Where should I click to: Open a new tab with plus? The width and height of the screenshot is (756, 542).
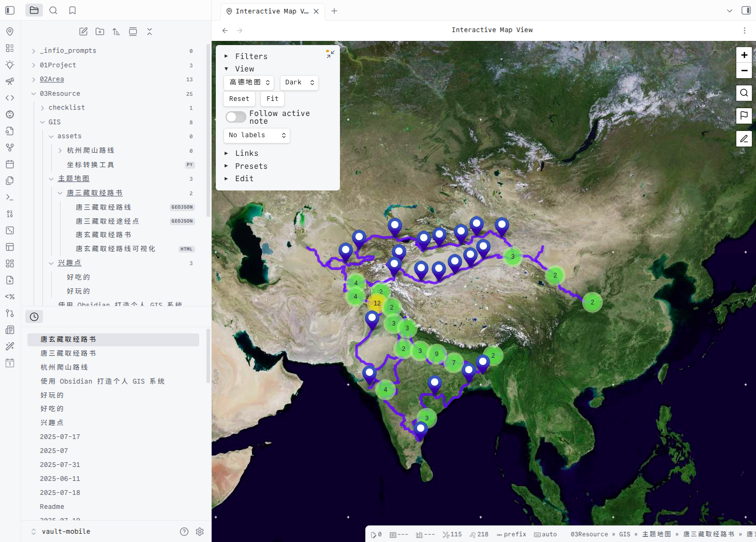[334, 11]
